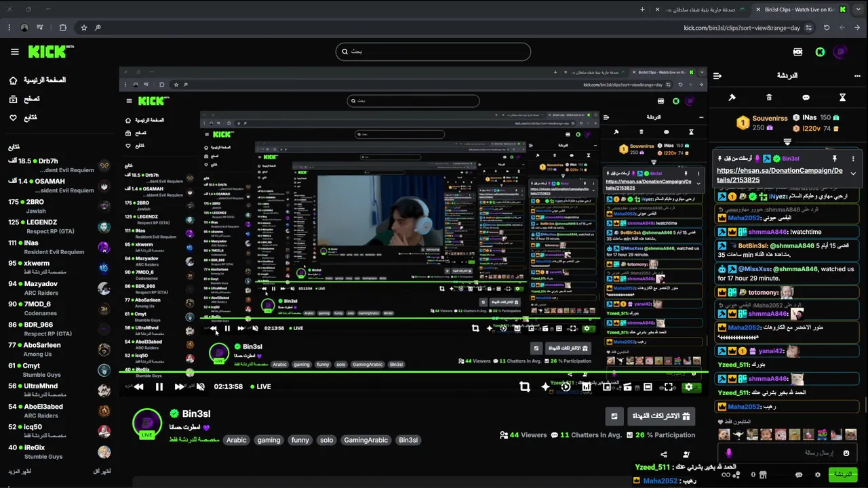Viewport: 868px width, 488px height.
Task: Select the solo tag
Action: 326,440
